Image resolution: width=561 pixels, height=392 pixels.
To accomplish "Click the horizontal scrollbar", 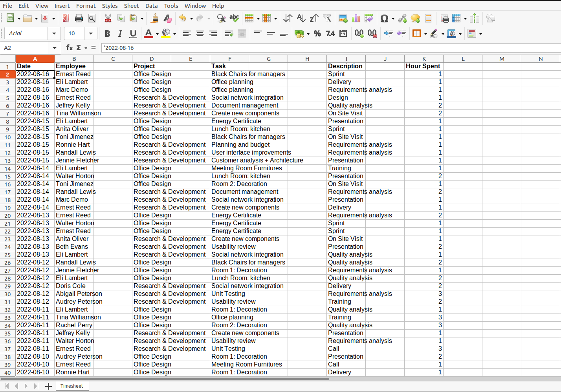I will (165, 379).
